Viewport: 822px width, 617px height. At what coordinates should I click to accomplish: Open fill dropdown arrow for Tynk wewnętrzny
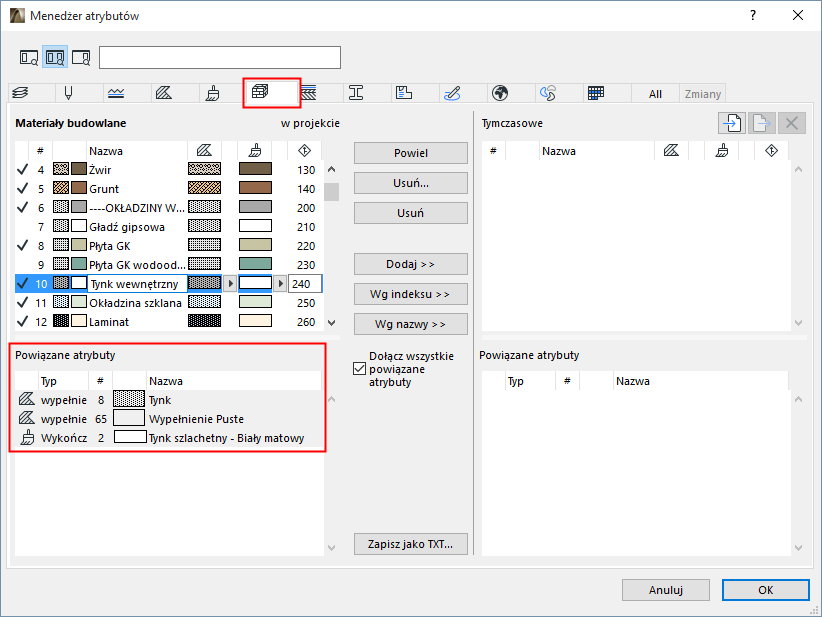[x=230, y=284]
